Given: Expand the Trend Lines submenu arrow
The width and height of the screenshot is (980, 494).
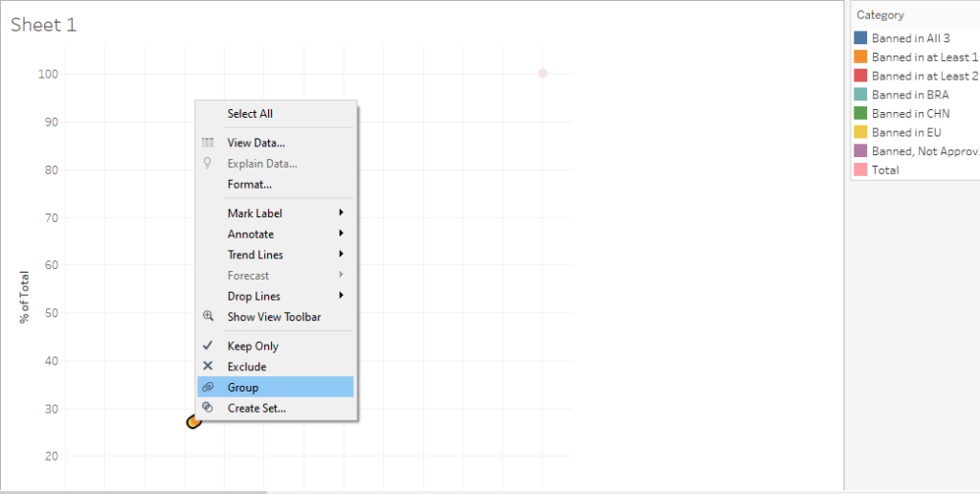Looking at the screenshot, I should point(342,254).
